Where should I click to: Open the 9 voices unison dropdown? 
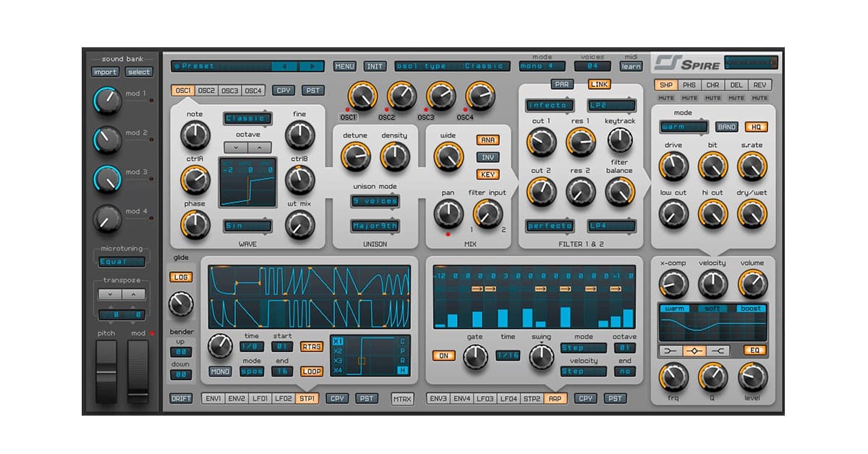tap(375, 201)
